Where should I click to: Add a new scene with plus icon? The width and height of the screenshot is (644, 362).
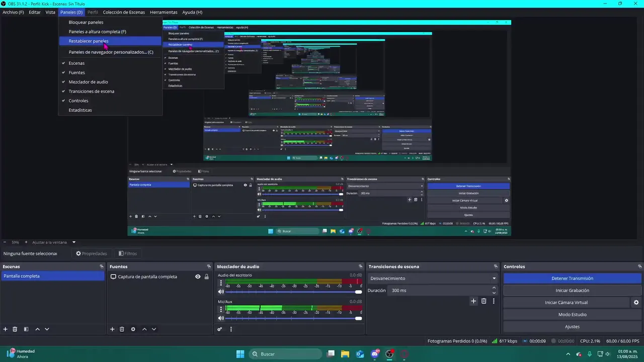(x=6, y=329)
